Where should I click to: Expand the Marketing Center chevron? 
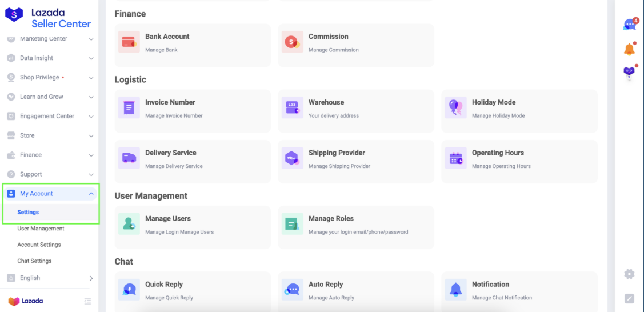point(91,39)
